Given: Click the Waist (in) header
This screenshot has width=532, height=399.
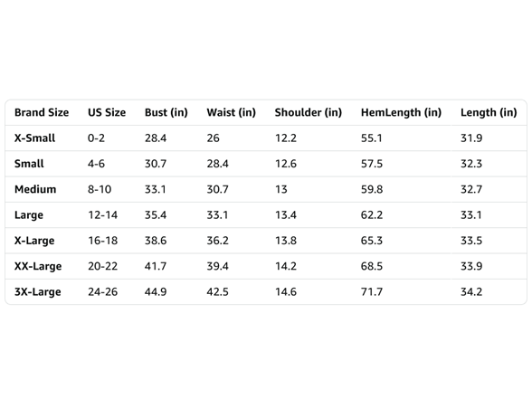Looking at the screenshot, I should [x=231, y=112].
